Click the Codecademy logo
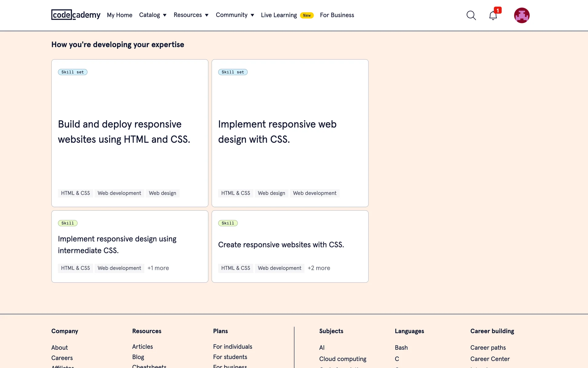The height and width of the screenshot is (368, 588). coord(76,15)
